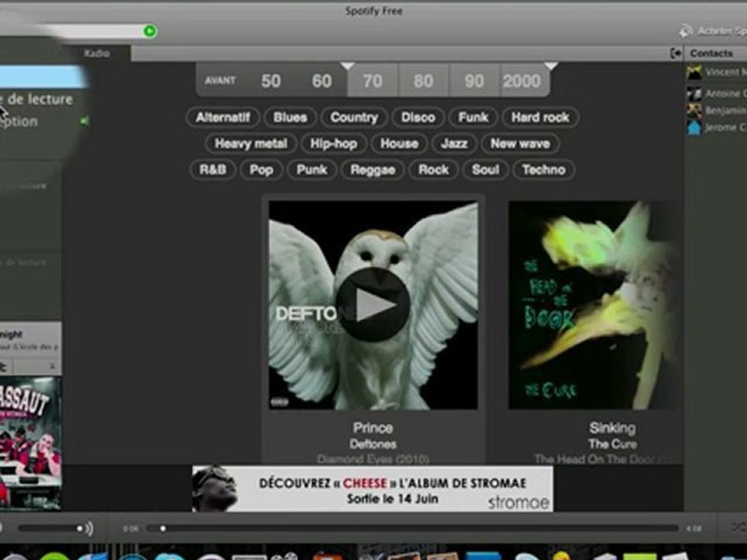
Task: Click the green speaker now-playing icon
Action: (x=84, y=121)
